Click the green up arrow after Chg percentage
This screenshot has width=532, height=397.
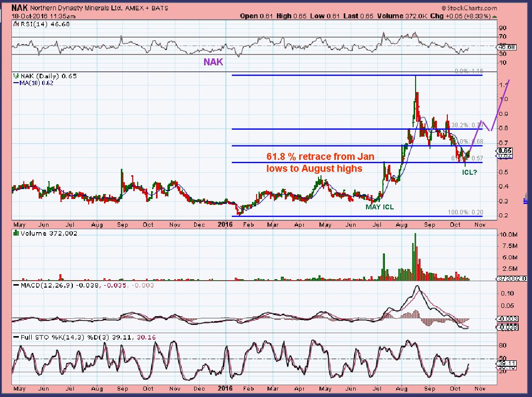tap(495, 16)
